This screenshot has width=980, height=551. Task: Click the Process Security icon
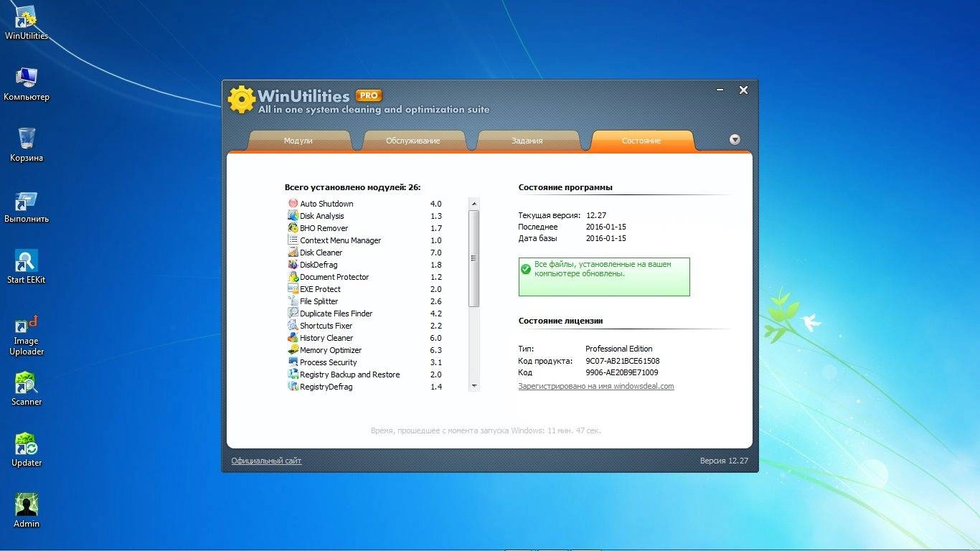[293, 362]
